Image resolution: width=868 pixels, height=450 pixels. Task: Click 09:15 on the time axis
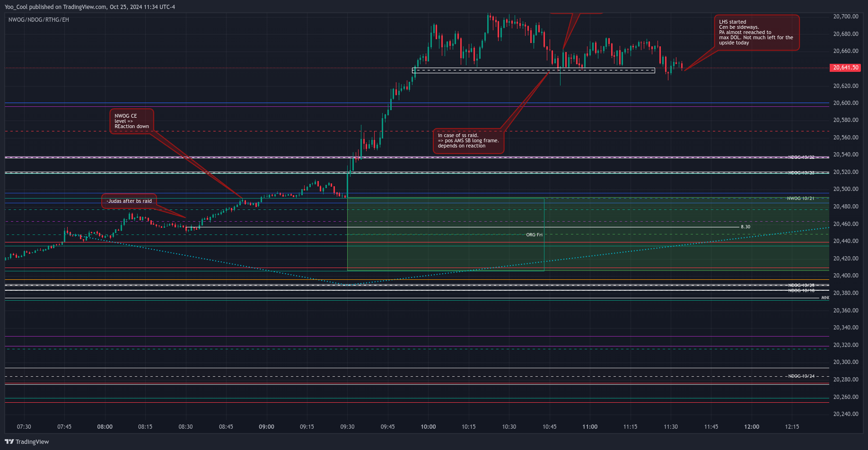307,427
